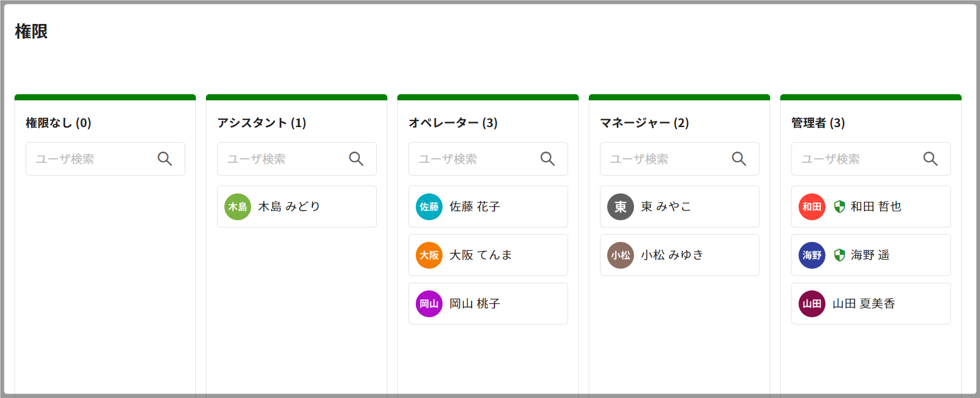This screenshot has height=398, width=980.
Task: Click the 管理者 (3) column header
Action: (x=818, y=123)
